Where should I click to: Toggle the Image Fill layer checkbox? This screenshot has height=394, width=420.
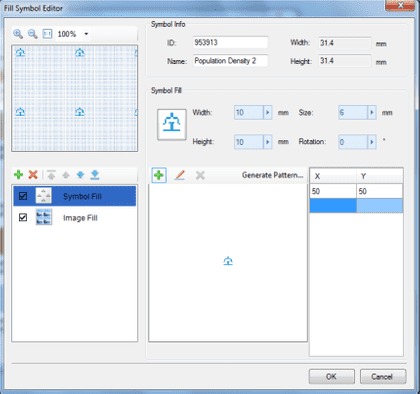(x=23, y=218)
